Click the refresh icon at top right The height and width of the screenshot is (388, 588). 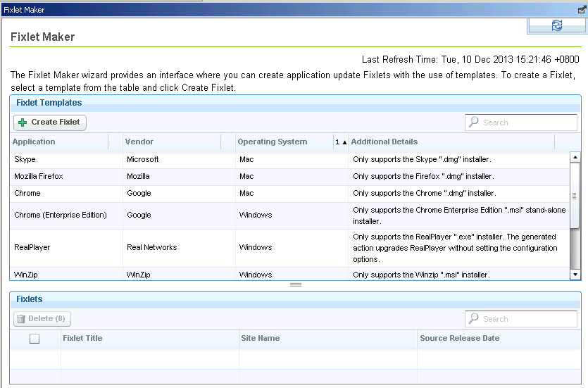[x=556, y=25]
